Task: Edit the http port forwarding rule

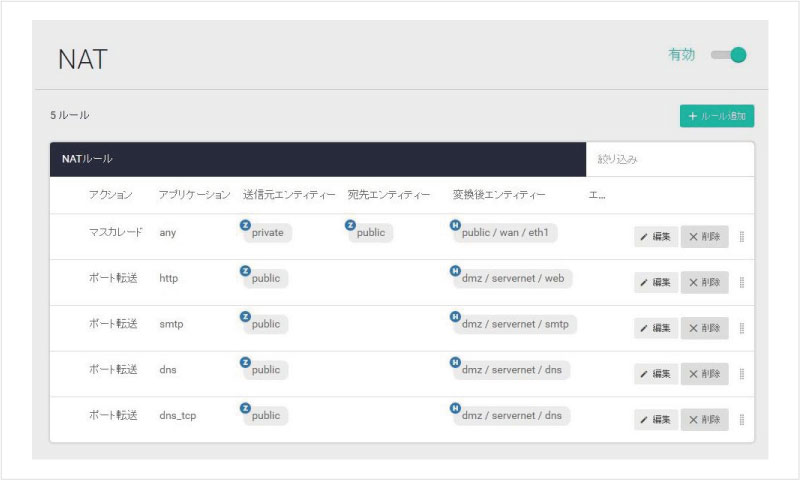Action: (655, 283)
